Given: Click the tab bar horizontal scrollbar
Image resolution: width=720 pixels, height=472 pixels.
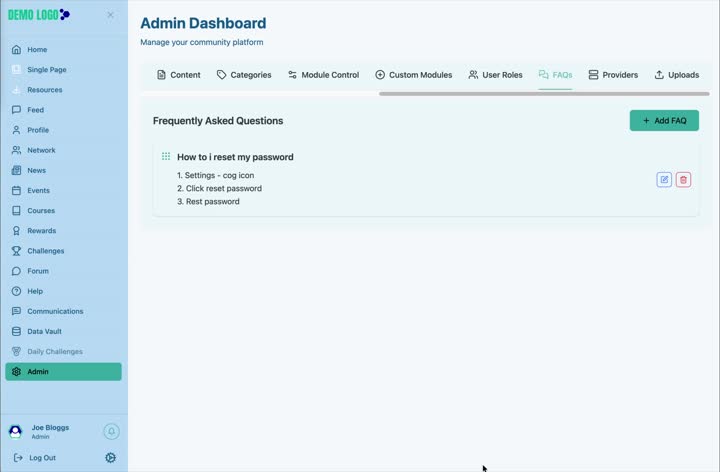Looking at the screenshot, I should 544,94.
